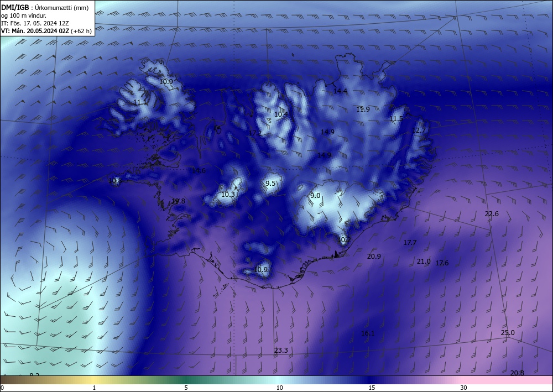This screenshot has height=392, width=553.
Task: Click the 11.5 precipitation value
Action: tap(396, 119)
